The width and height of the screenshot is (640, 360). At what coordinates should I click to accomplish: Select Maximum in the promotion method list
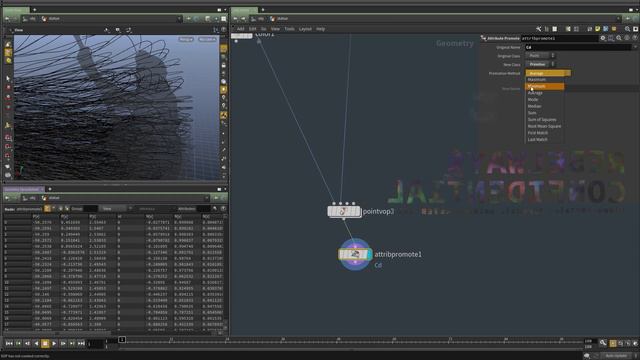(536, 80)
